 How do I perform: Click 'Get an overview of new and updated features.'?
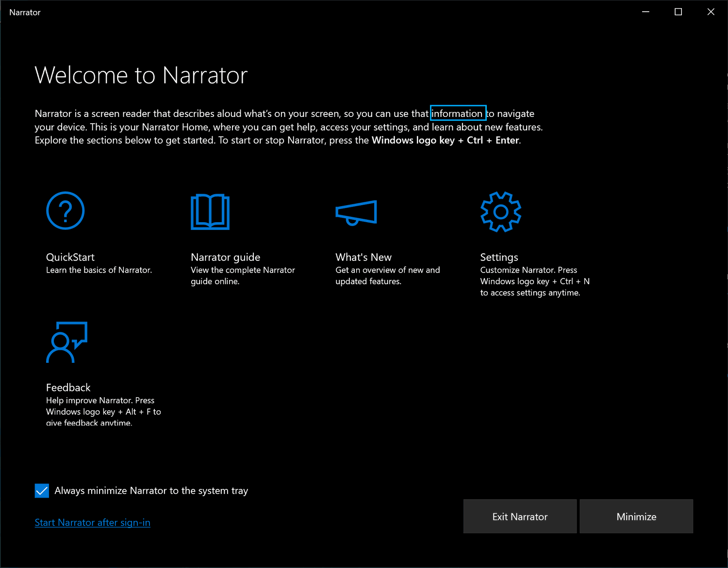point(388,276)
